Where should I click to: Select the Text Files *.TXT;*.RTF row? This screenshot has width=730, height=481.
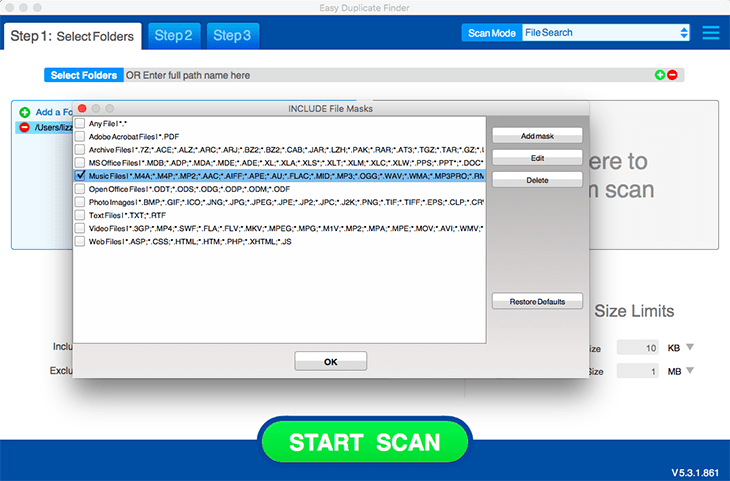pyautogui.click(x=127, y=215)
